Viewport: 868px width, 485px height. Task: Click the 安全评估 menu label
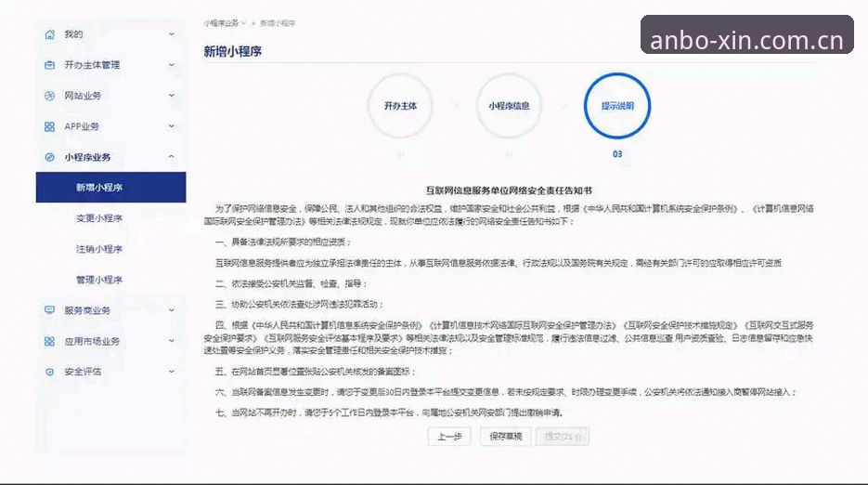pos(83,372)
